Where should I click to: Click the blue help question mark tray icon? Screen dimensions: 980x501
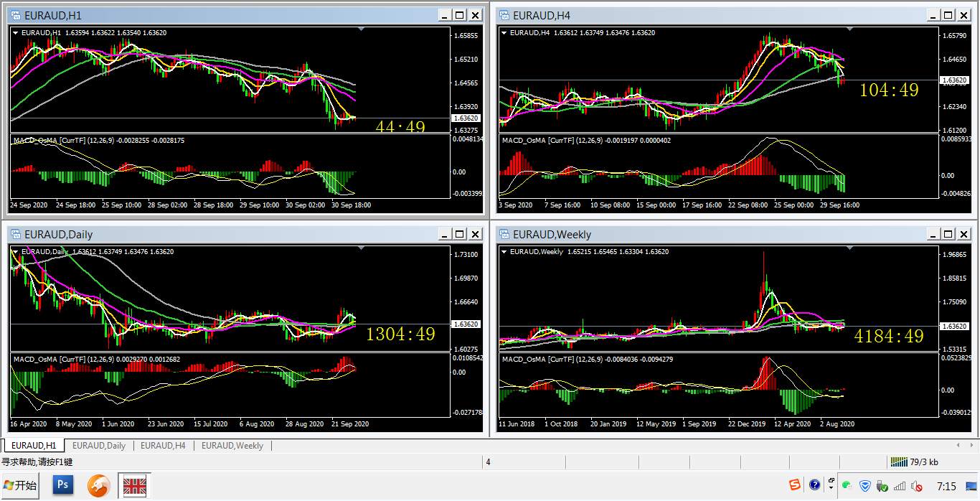pyautogui.click(x=814, y=486)
